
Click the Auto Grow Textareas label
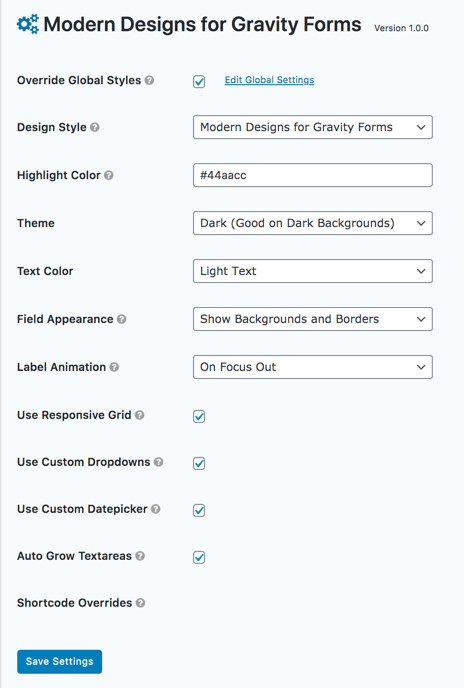click(74, 556)
